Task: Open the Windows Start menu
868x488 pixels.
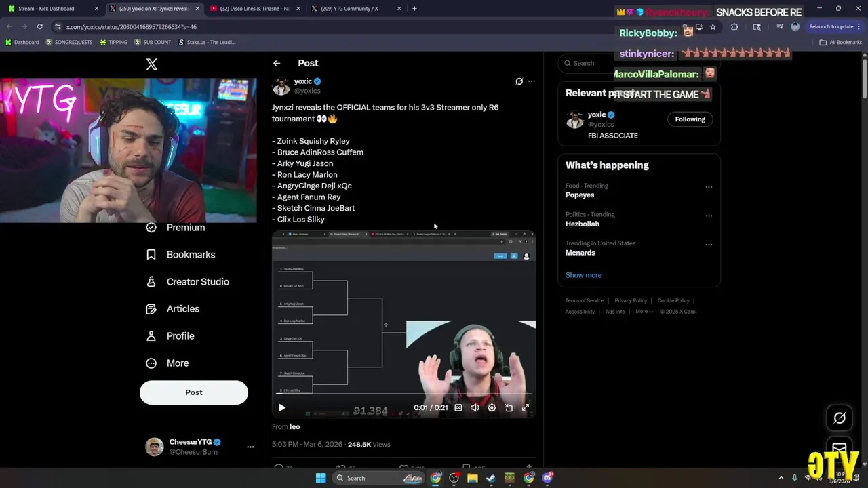Action: [x=320, y=478]
